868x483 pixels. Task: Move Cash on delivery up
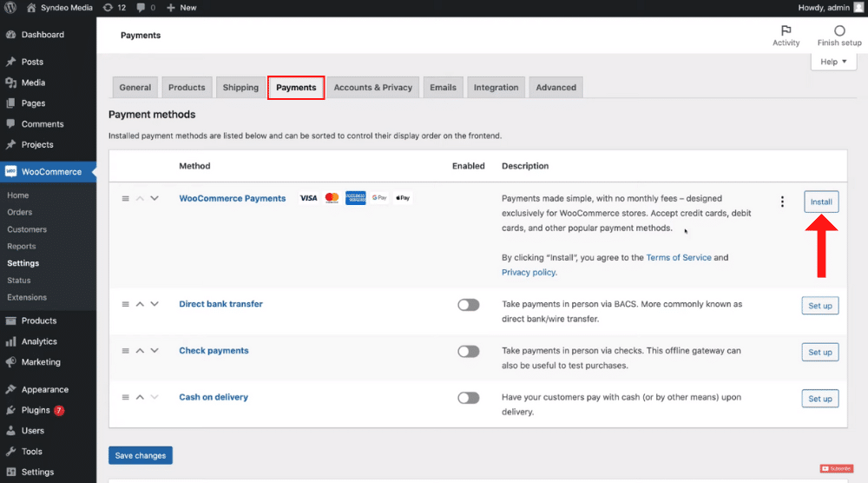[x=140, y=397]
